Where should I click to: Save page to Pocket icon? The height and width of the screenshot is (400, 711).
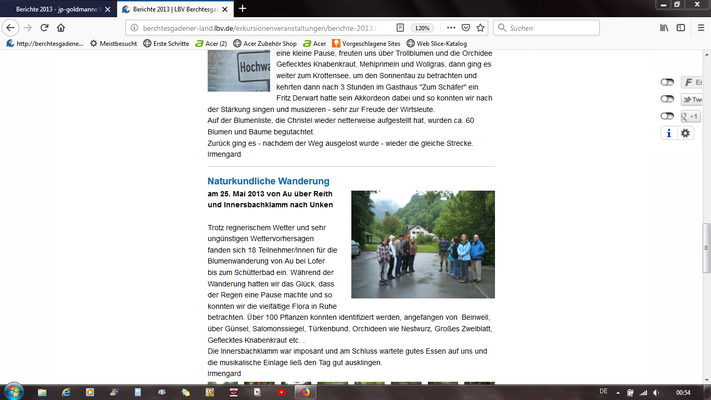point(466,28)
